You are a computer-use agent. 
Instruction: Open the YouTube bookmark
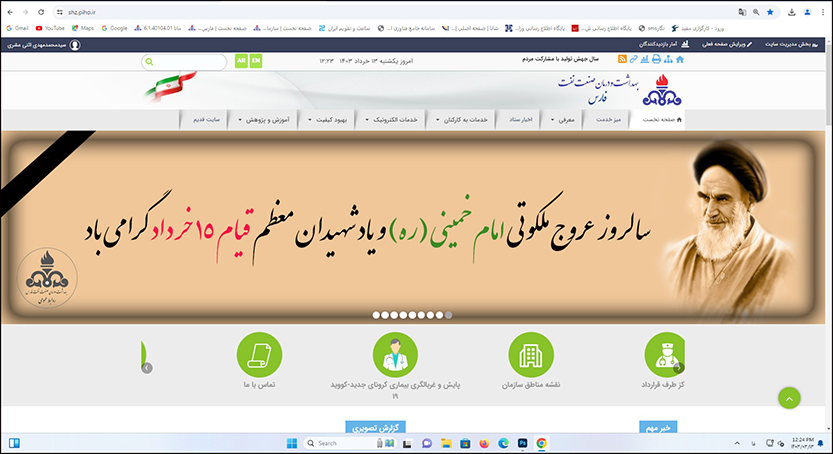pos(50,28)
